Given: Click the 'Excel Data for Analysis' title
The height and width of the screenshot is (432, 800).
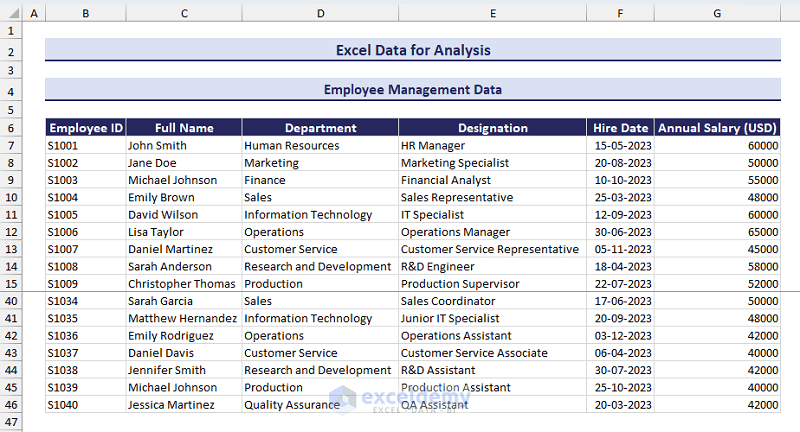Looking at the screenshot, I should tap(413, 50).
